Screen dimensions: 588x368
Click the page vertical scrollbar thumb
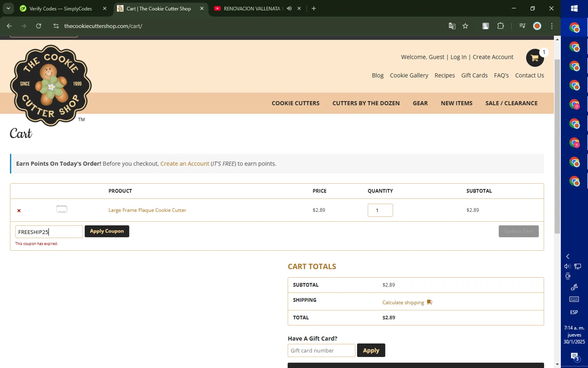pyautogui.click(x=557, y=147)
